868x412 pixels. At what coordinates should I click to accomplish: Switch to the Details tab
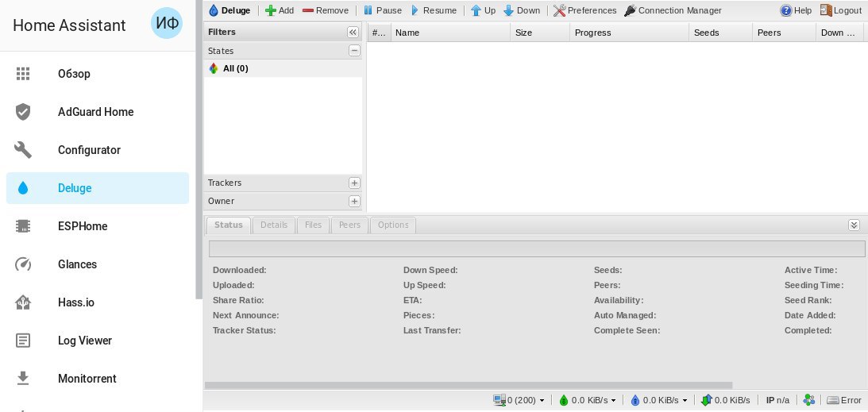(274, 225)
